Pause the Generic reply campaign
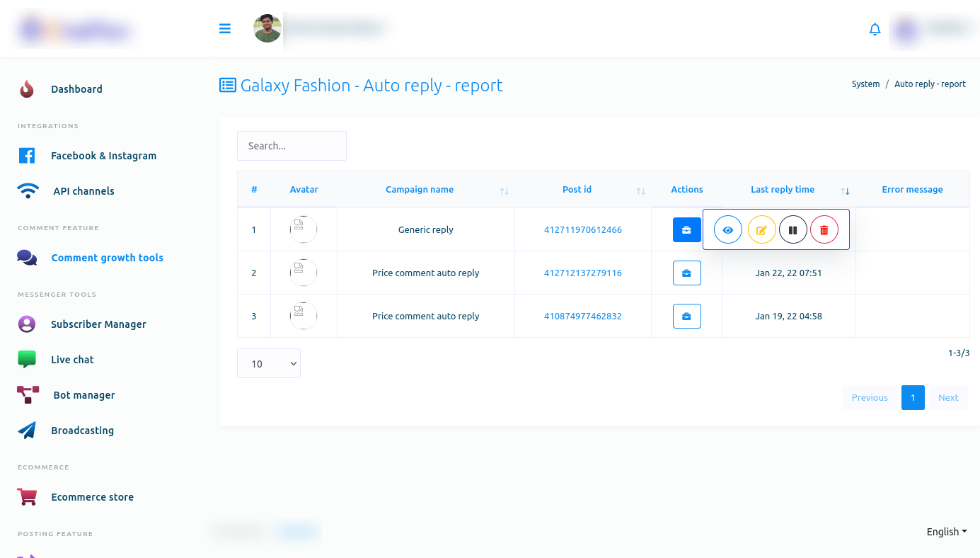The width and height of the screenshot is (980, 558). point(792,230)
